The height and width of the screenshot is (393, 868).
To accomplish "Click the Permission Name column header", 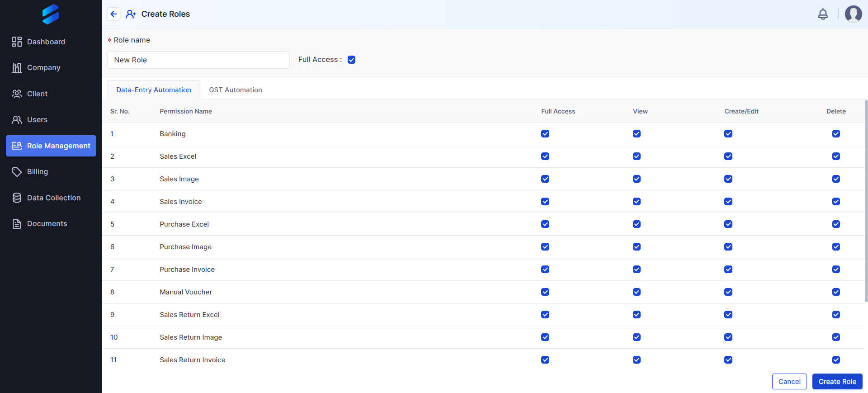I will (x=186, y=111).
